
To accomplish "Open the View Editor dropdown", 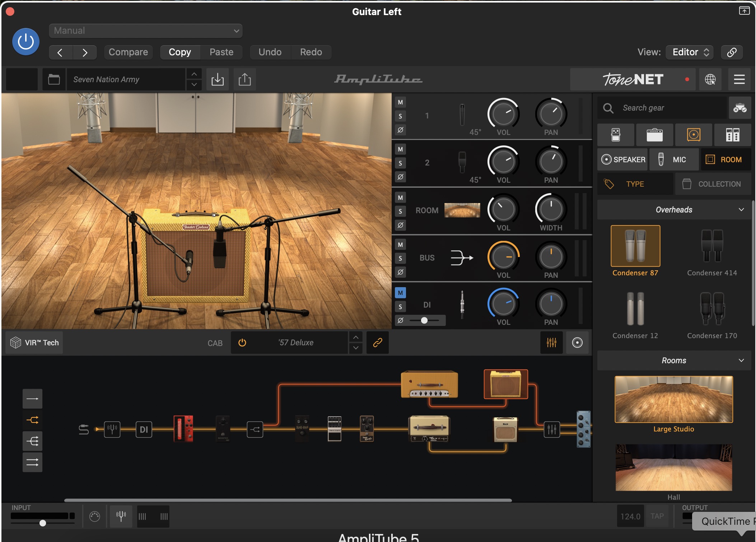I will pos(690,52).
